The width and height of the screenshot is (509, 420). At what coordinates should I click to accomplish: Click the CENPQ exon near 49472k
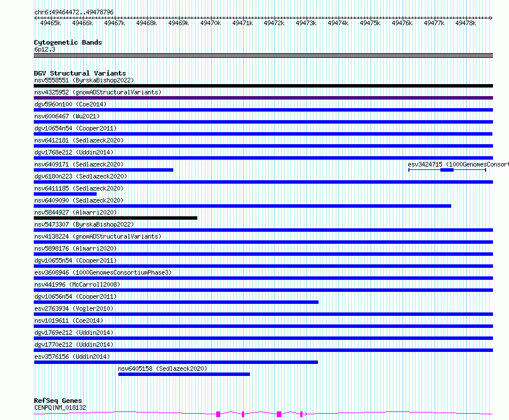click(x=279, y=414)
